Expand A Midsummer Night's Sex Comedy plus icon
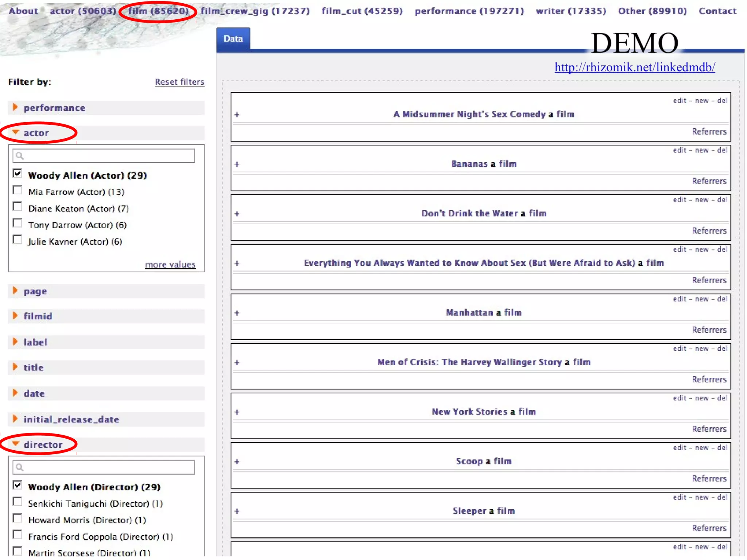The image size is (747, 560). pos(237,115)
